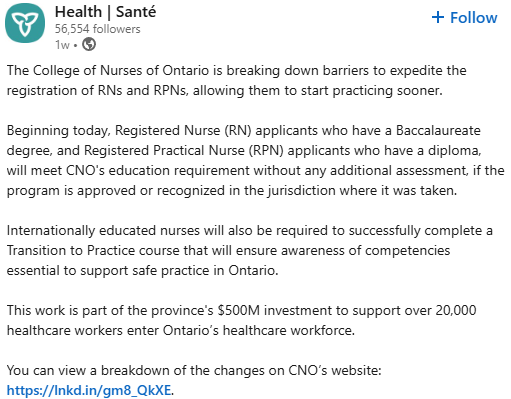Open the Health | Santé page name

105,12
